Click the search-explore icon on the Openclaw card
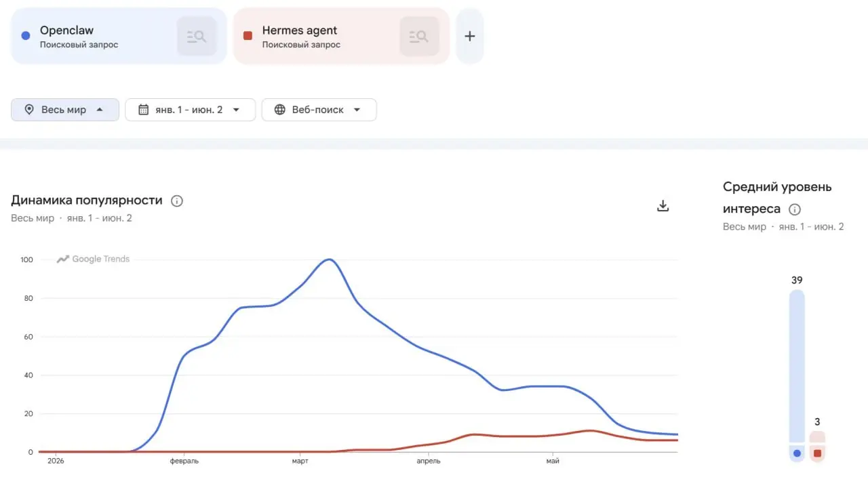The height and width of the screenshot is (496, 868). (x=197, y=37)
